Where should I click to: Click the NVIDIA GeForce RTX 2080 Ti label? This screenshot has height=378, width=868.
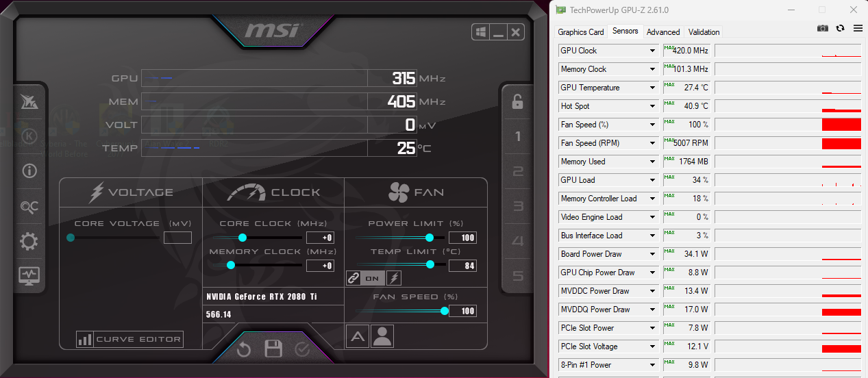click(x=262, y=297)
